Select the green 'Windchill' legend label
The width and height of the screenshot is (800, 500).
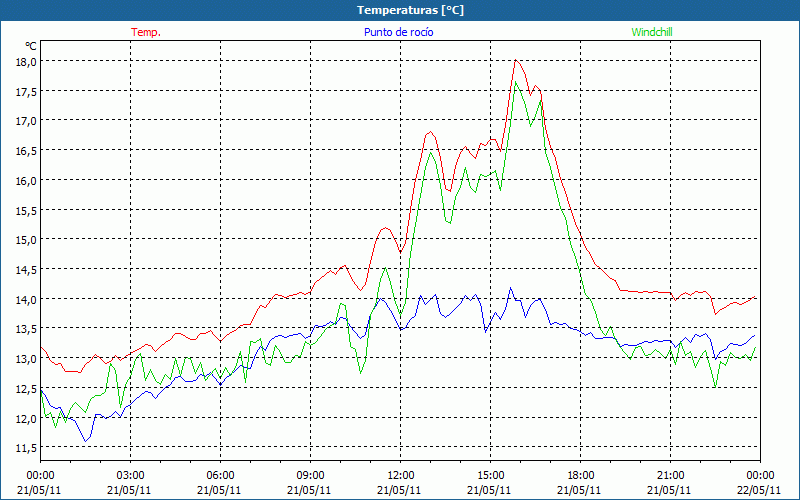[652, 32]
